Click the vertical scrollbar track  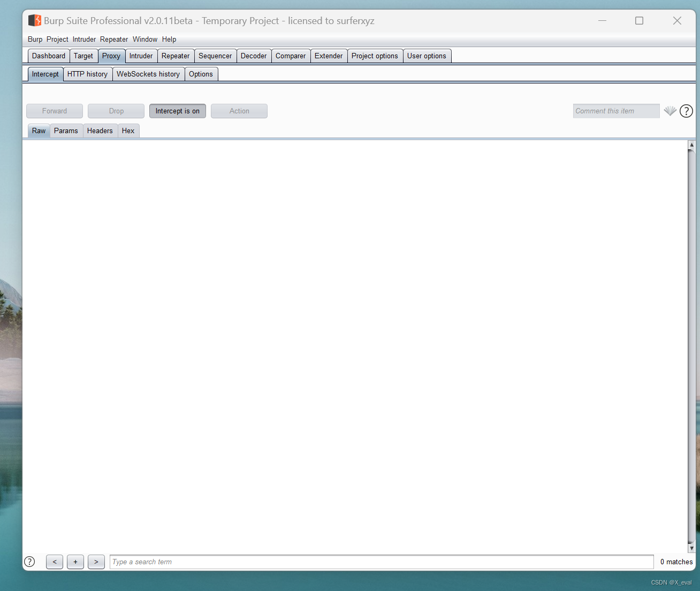point(691,346)
